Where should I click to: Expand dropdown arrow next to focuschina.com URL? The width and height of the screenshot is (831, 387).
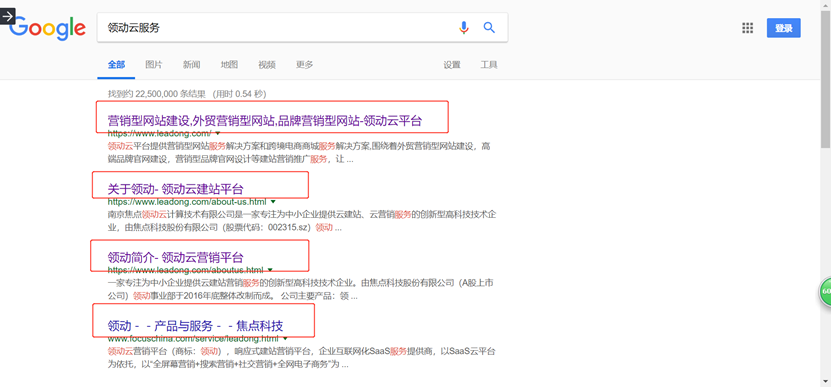click(285, 338)
